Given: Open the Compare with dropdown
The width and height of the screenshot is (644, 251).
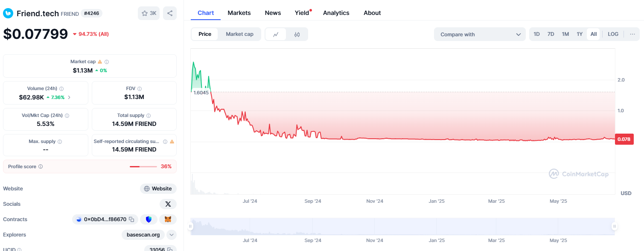Looking at the screenshot, I should pos(480,34).
